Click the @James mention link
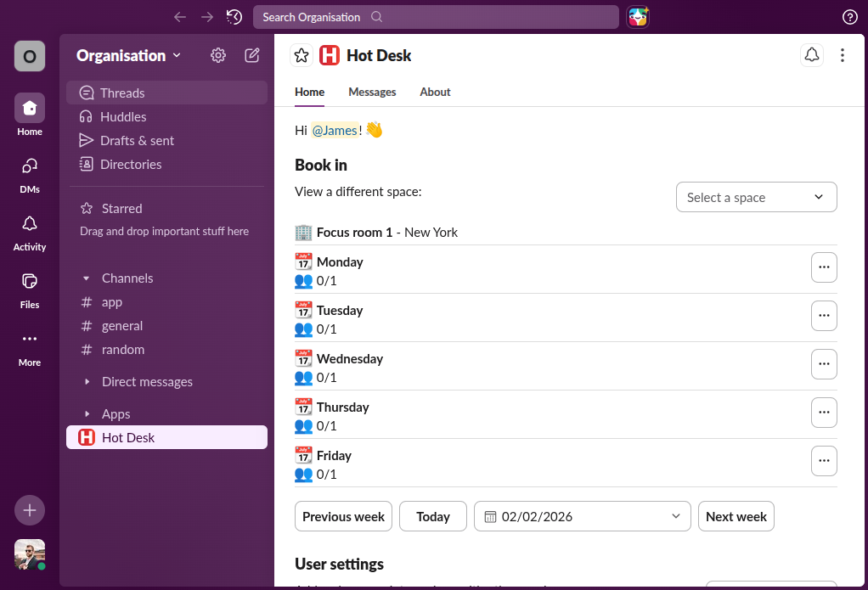 (x=335, y=130)
